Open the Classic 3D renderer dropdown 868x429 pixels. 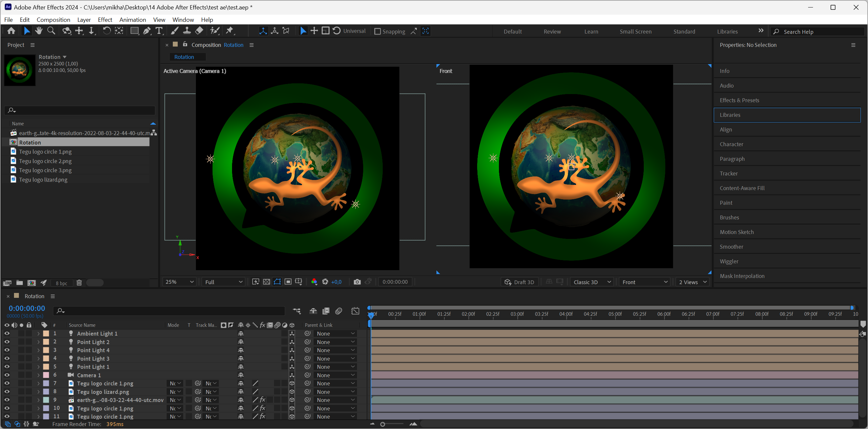pos(592,282)
